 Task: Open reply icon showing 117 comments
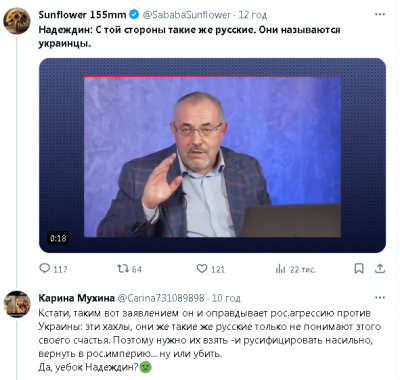coord(45,268)
